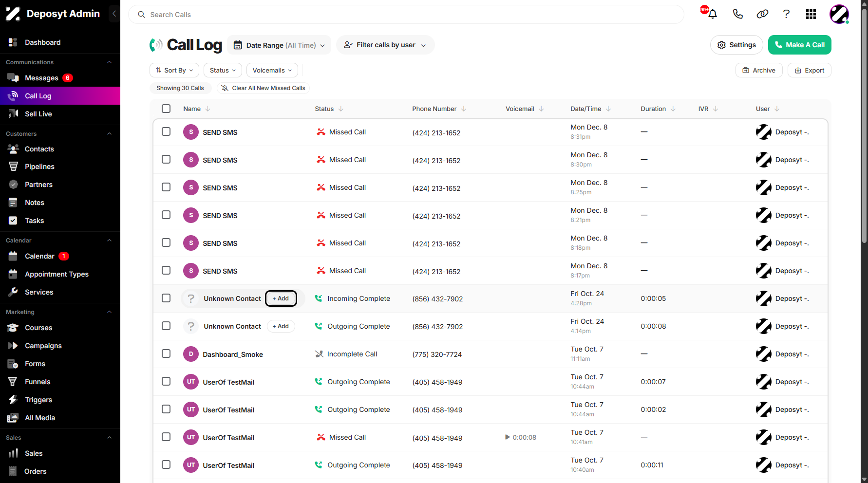
Task: Collapse the sidebar with the arrow icon
Action: pos(114,14)
